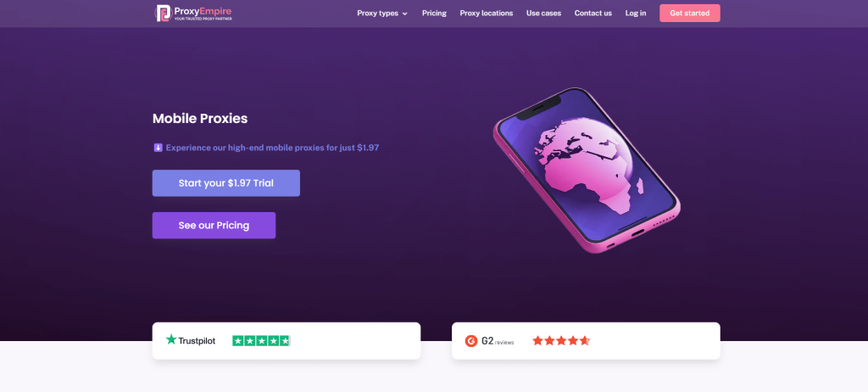Click the Trustpilot five-star rating
Viewport: 868px width, 392px height.
point(261,340)
